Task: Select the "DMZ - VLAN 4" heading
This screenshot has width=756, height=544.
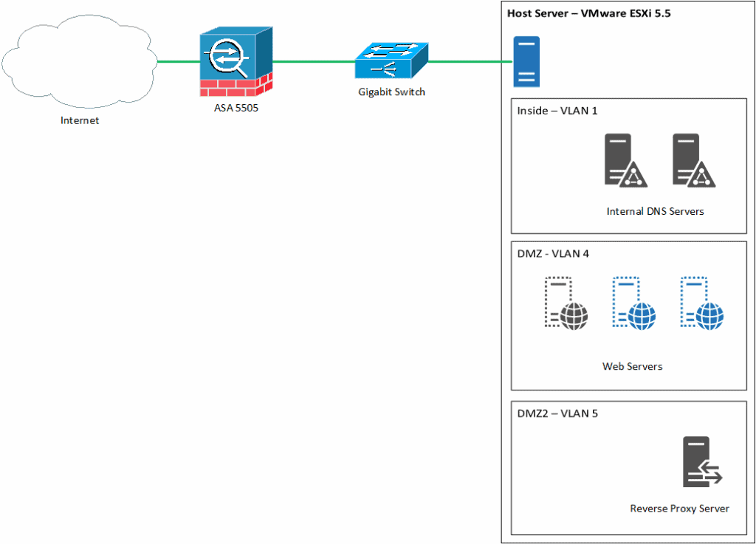Action: [x=553, y=254]
